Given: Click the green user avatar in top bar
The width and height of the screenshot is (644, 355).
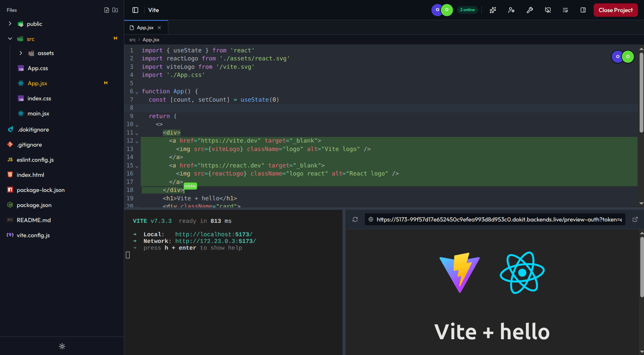Looking at the screenshot, I should click(x=447, y=10).
